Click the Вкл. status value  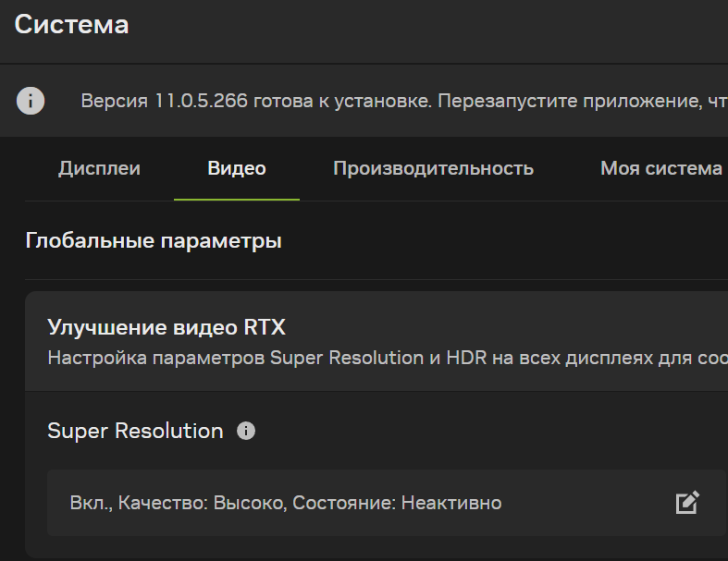tap(88, 503)
